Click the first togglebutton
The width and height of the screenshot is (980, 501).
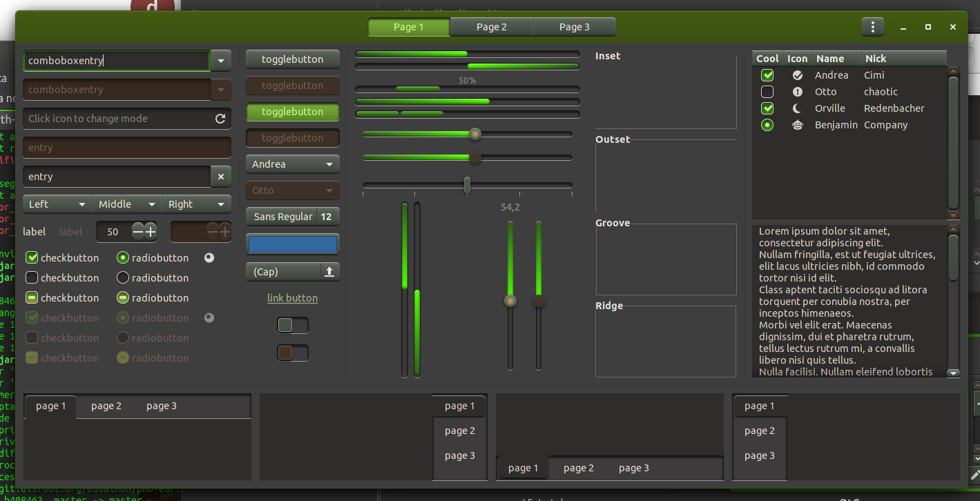(x=293, y=59)
